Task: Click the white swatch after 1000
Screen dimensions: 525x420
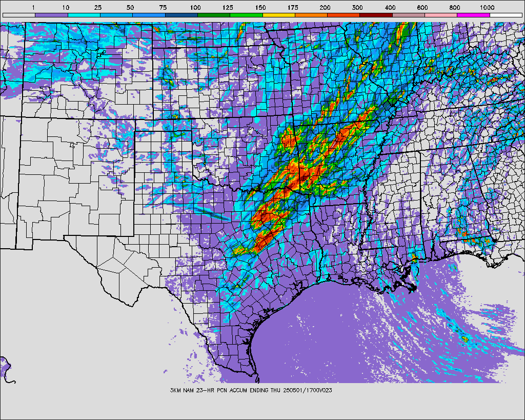Action: tap(506, 15)
